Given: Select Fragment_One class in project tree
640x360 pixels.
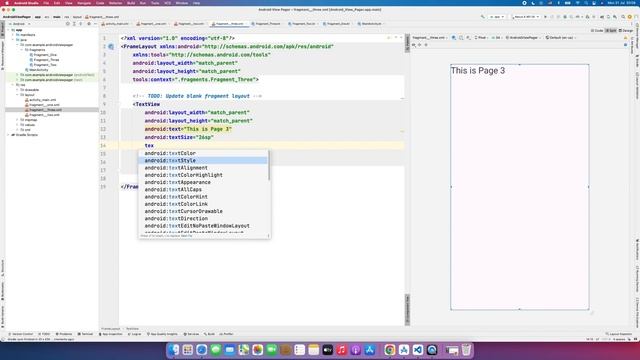Looking at the screenshot, I should tap(43, 55).
